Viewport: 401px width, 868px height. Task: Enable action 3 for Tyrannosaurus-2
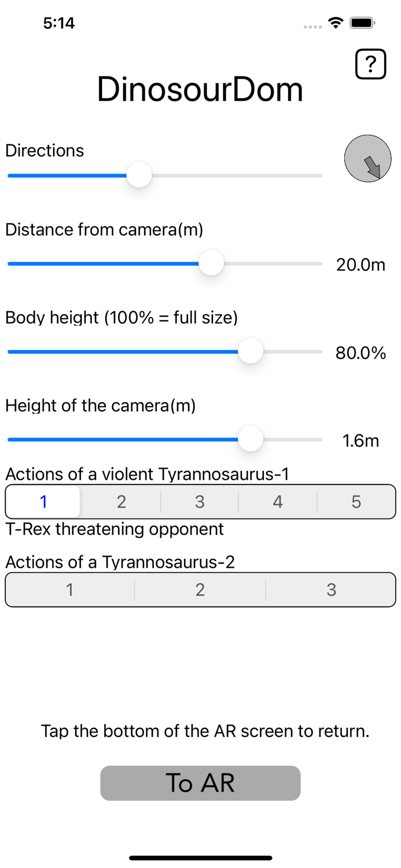330,589
